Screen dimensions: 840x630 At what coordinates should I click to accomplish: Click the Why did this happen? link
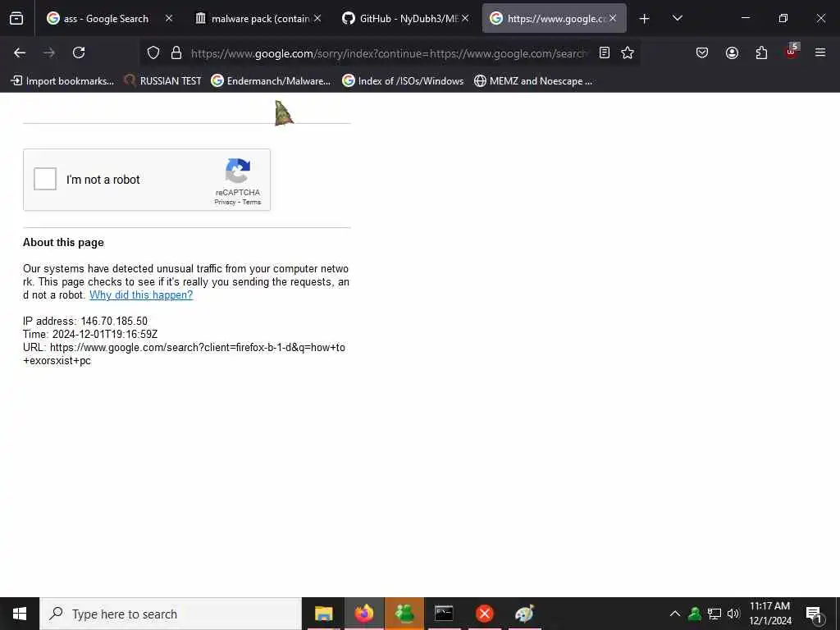pos(141,294)
